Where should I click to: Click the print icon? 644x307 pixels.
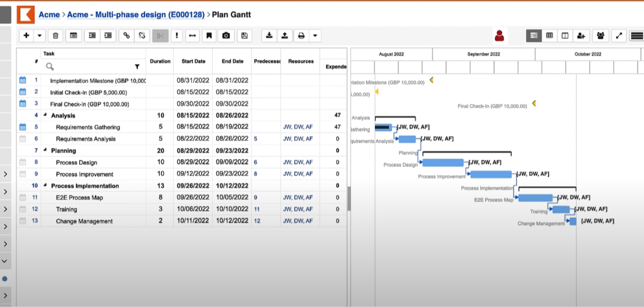pyautogui.click(x=301, y=35)
